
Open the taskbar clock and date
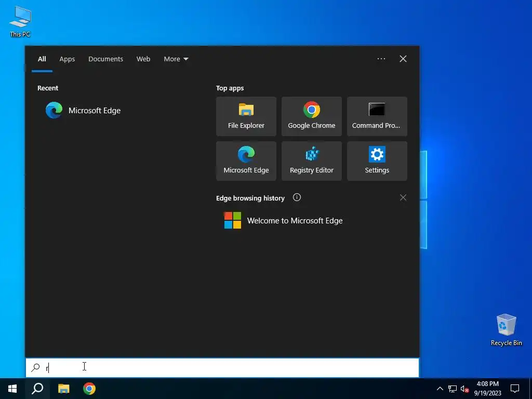click(x=487, y=389)
